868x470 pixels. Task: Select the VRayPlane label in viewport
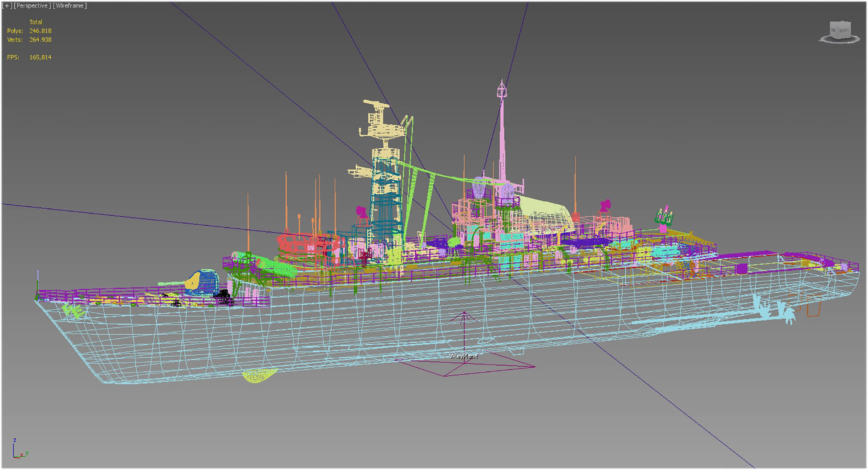(x=463, y=357)
